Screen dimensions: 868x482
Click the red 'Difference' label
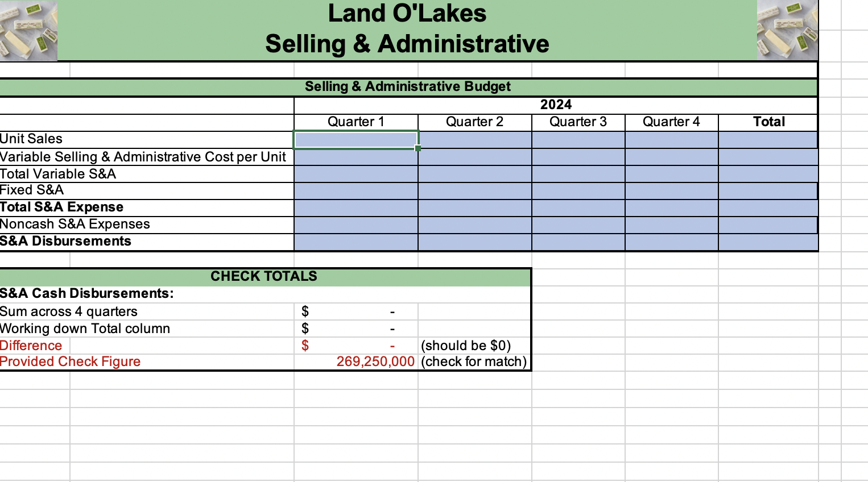(31, 346)
